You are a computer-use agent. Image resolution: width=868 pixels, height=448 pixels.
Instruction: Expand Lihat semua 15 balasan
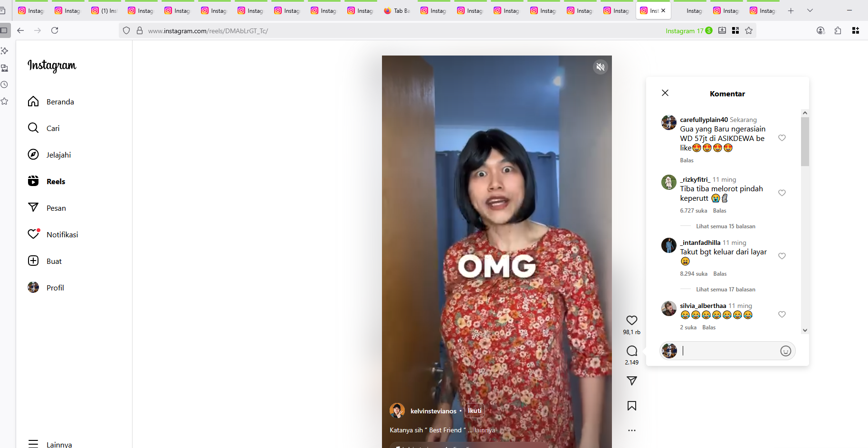(725, 226)
